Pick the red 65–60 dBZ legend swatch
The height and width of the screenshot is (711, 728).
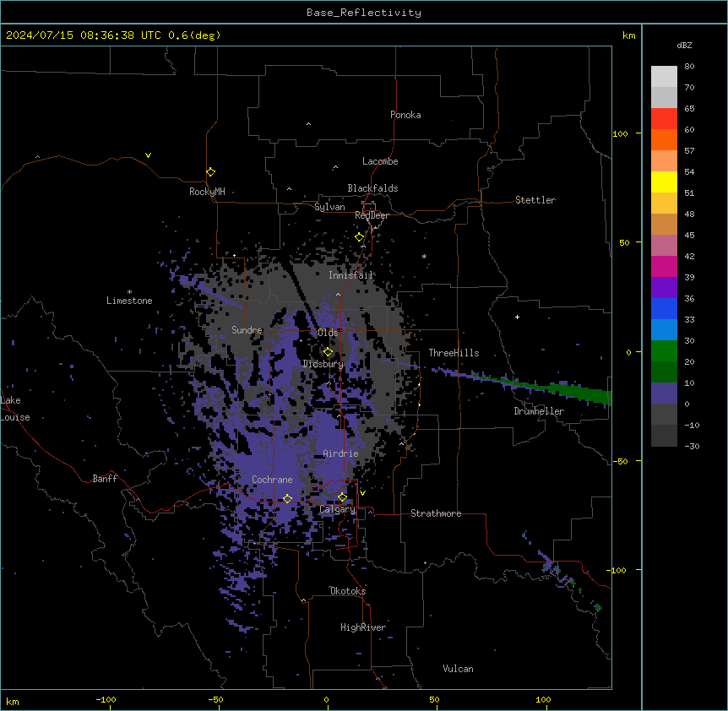pyautogui.click(x=664, y=118)
